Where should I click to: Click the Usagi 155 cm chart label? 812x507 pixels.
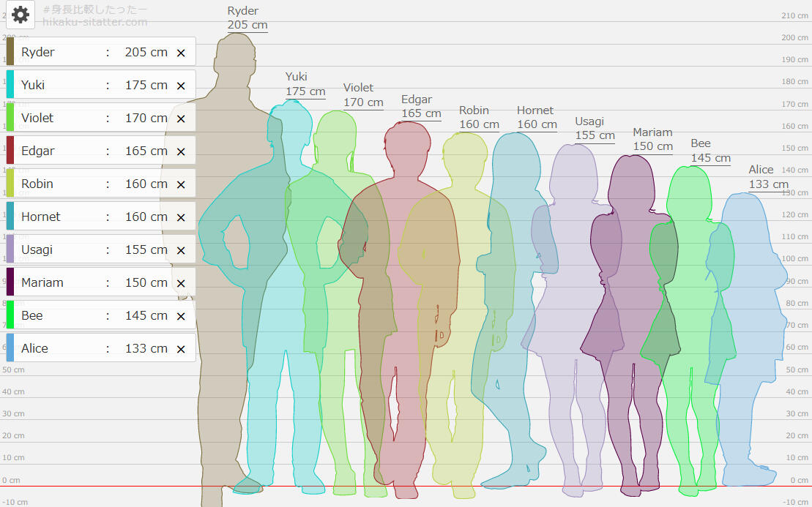click(594, 129)
